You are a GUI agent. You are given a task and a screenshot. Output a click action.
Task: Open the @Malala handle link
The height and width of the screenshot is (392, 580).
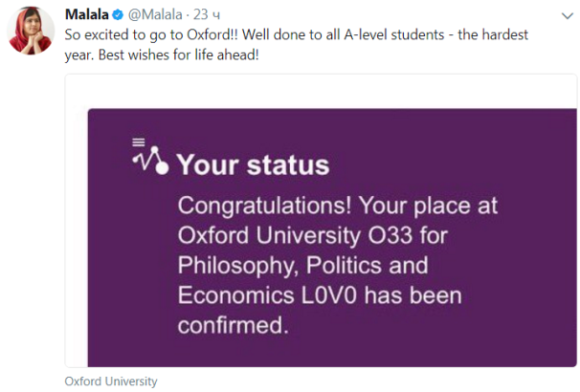(155, 14)
